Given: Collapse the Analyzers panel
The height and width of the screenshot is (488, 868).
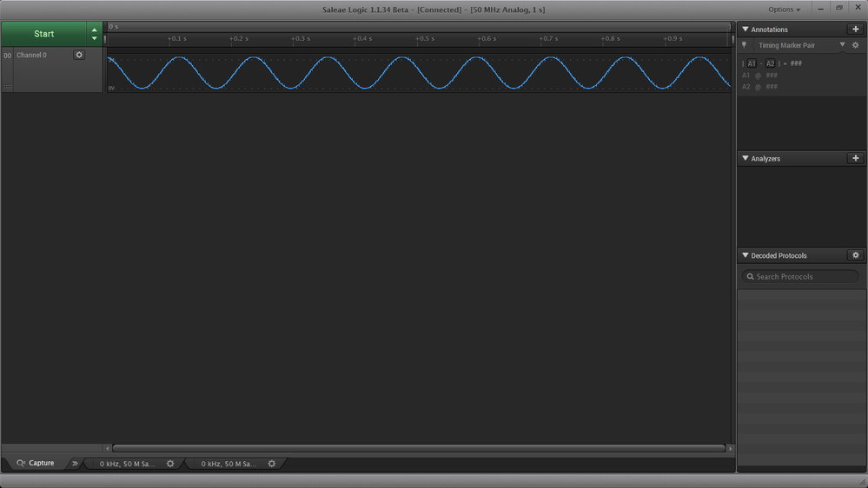Looking at the screenshot, I should pyautogui.click(x=745, y=158).
